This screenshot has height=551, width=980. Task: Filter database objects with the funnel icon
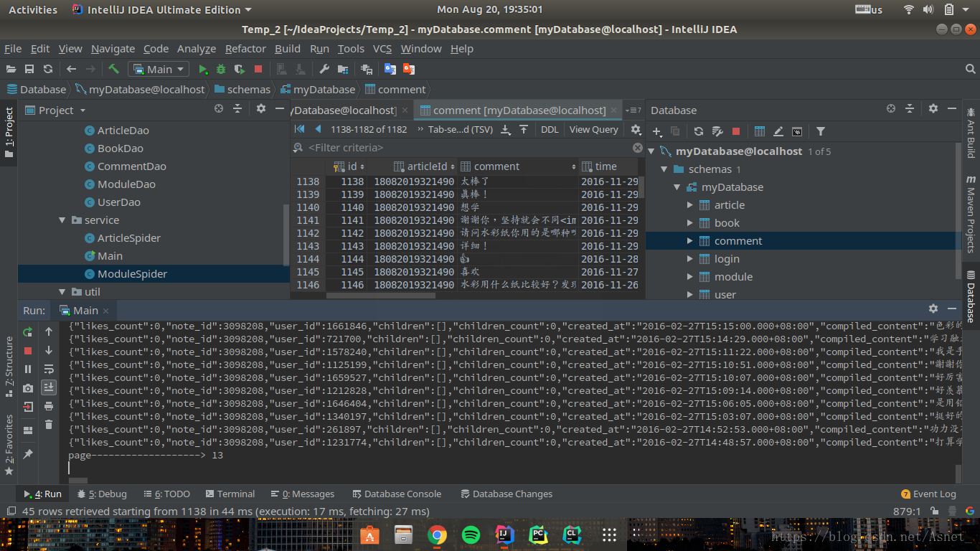pyautogui.click(x=821, y=131)
